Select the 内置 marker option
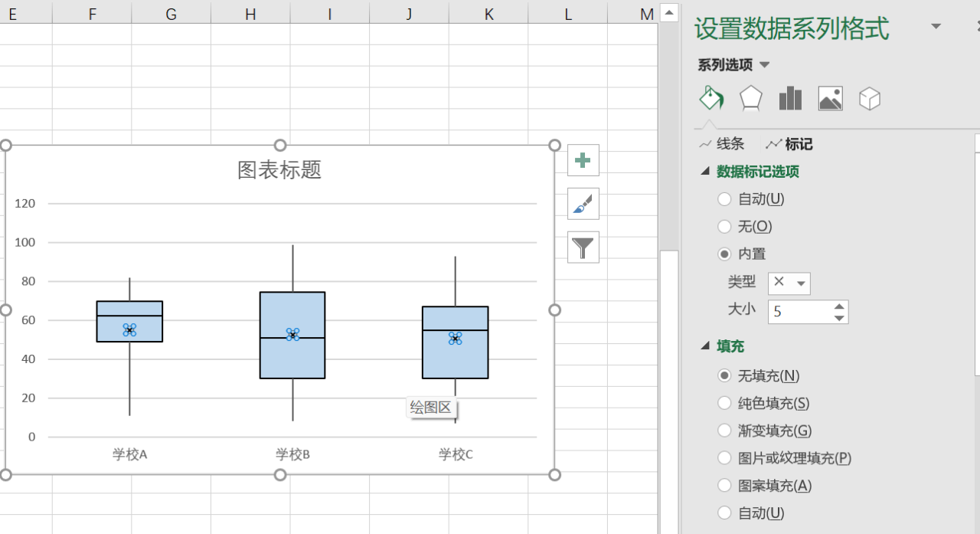The width and height of the screenshot is (980, 534). (x=742, y=254)
